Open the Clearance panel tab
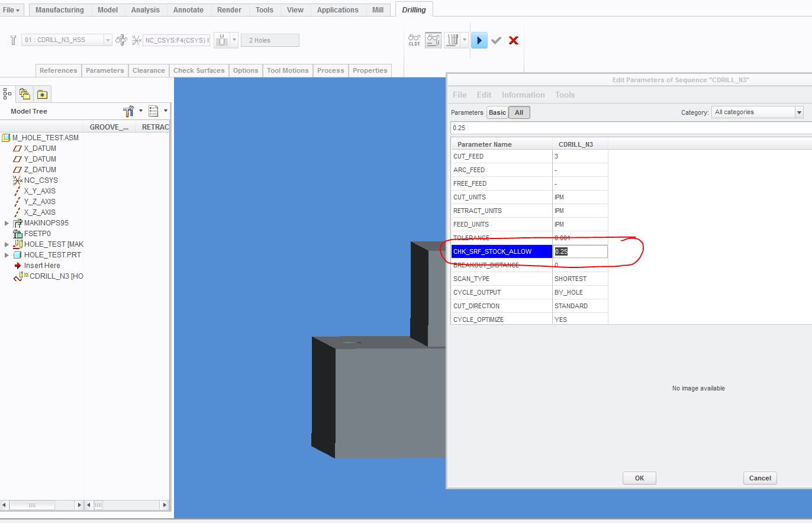Screen dimensions: 812x523 tap(149, 70)
